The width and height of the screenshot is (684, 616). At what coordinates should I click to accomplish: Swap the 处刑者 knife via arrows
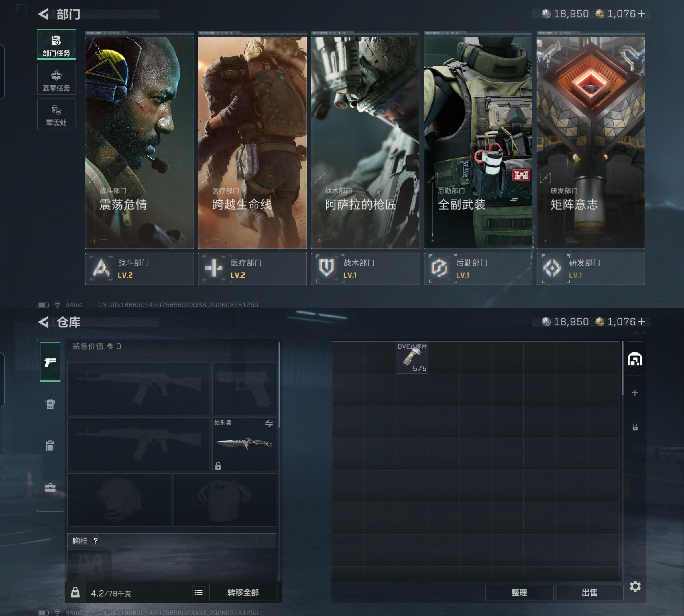tap(269, 423)
